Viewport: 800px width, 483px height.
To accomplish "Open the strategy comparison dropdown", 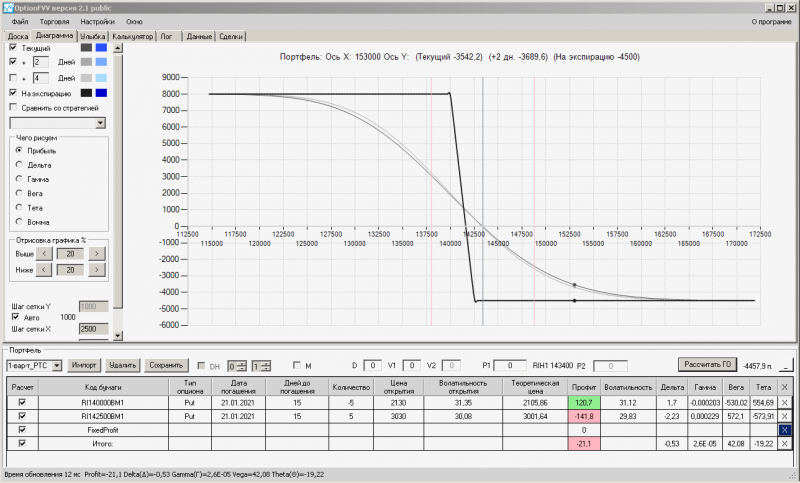I will tap(100, 123).
